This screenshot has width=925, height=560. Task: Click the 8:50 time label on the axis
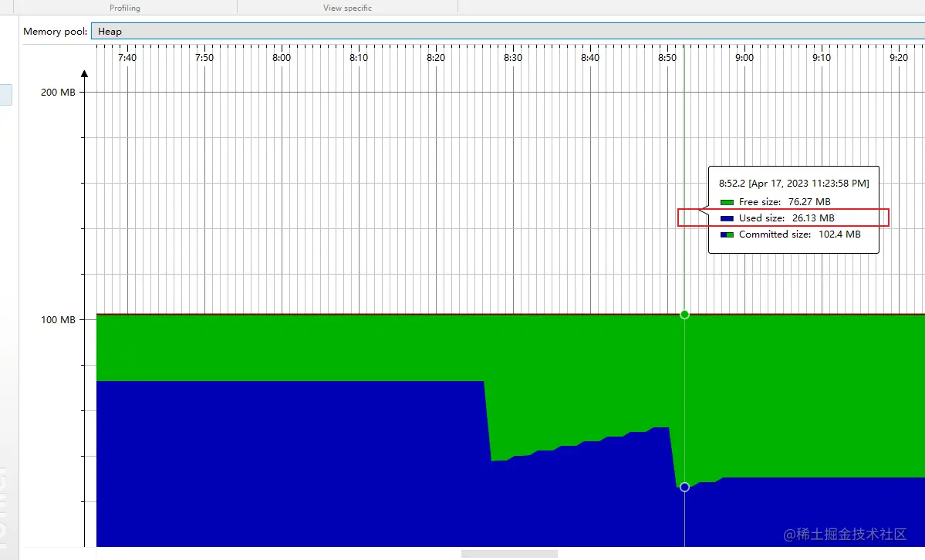click(x=667, y=57)
